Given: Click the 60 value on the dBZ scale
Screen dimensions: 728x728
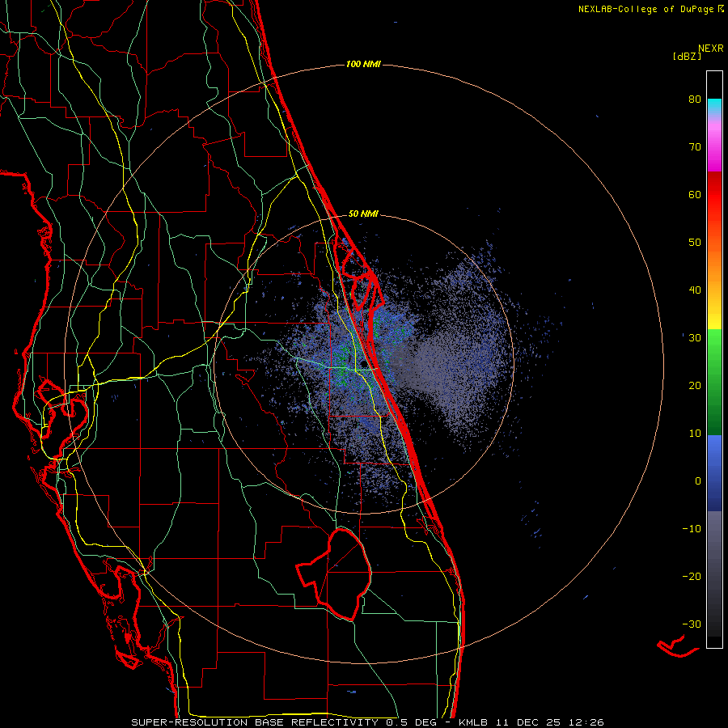Looking at the screenshot, I should pyautogui.click(x=695, y=194).
